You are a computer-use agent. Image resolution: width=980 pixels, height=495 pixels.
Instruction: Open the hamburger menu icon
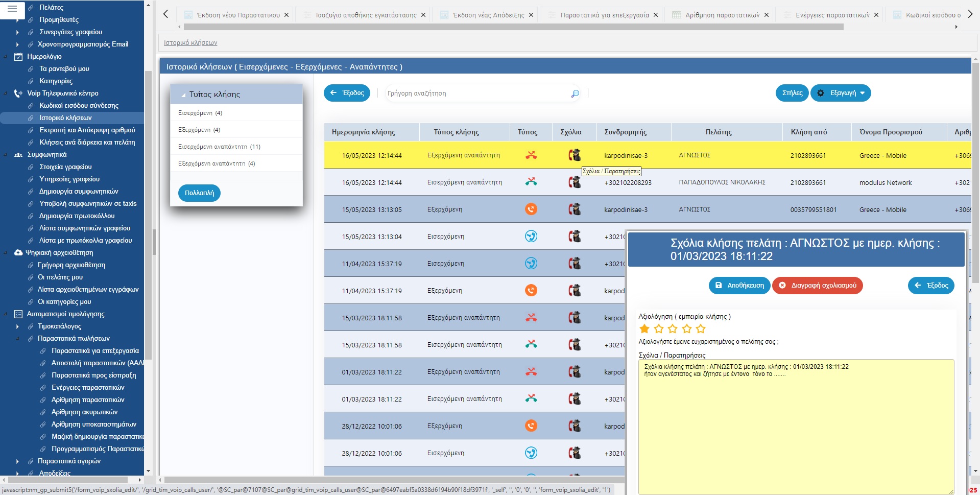(x=13, y=9)
